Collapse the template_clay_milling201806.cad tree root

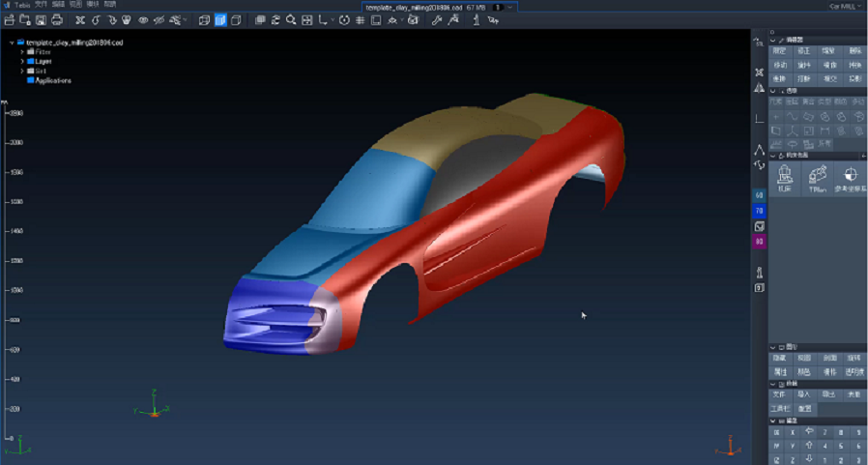[x=12, y=43]
